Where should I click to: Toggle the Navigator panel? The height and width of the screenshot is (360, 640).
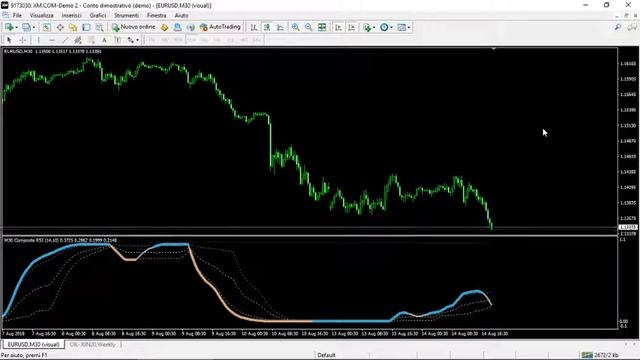coord(73,27)
